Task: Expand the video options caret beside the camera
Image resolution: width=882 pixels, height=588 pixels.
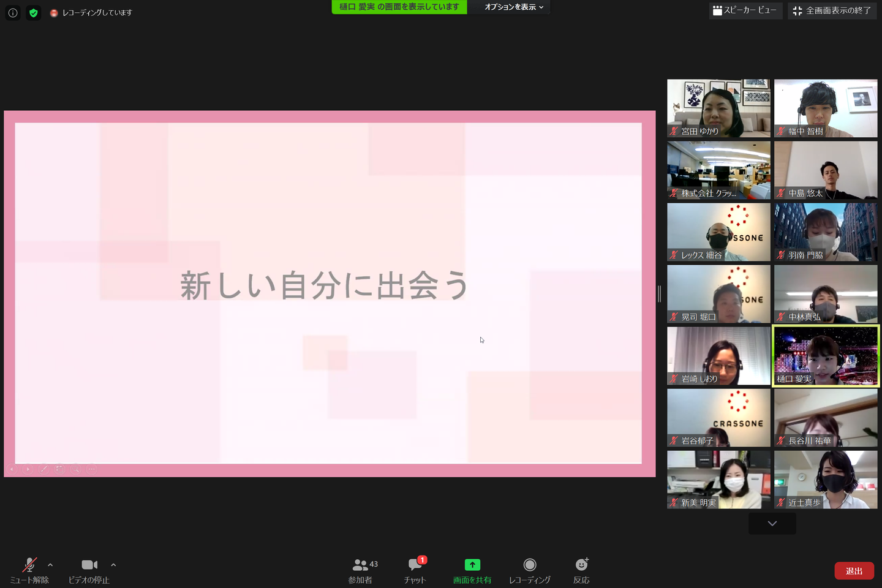Action: [x=113, y=565]
